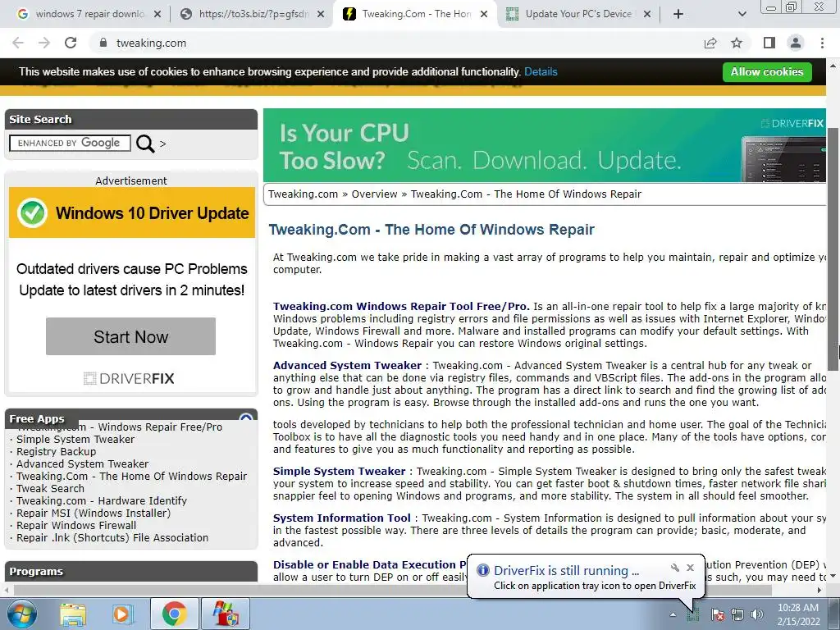Click the green checkmark Driver Update icon
840x630 pixels.
click(x=32, y=212)
